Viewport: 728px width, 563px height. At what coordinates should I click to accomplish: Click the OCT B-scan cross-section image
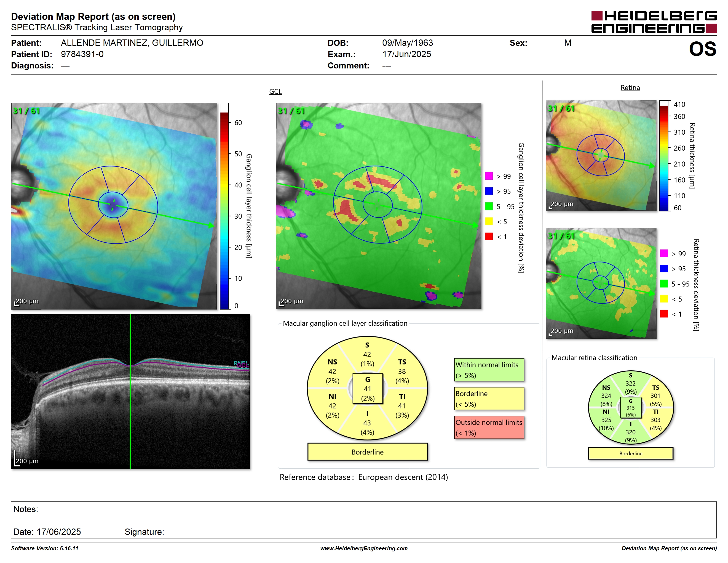(x=130, y=392)
